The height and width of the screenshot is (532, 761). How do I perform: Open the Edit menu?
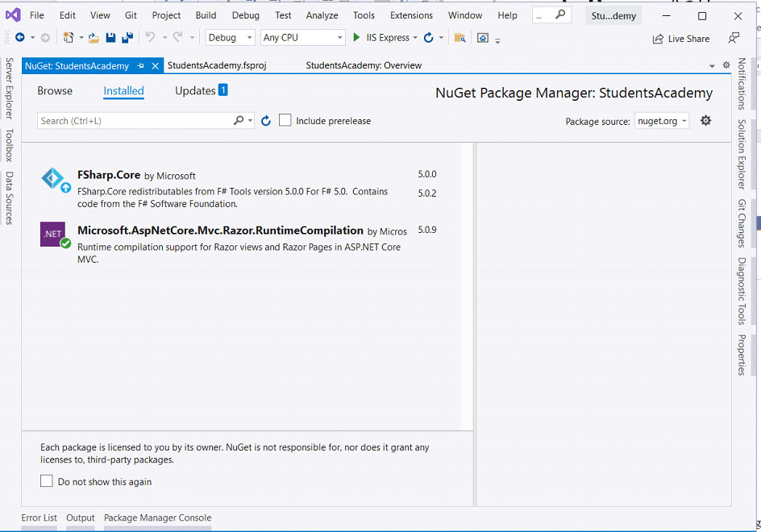pos(68,15)
